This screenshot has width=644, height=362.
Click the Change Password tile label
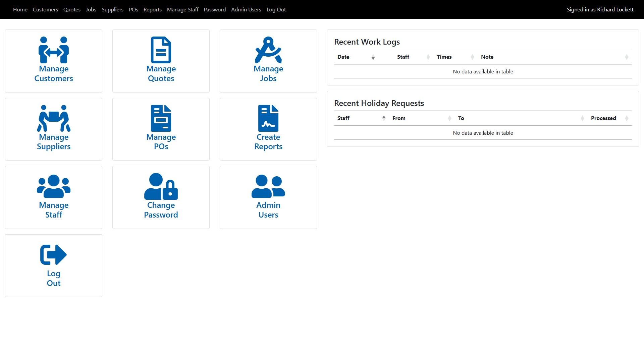tap(161, 210)
